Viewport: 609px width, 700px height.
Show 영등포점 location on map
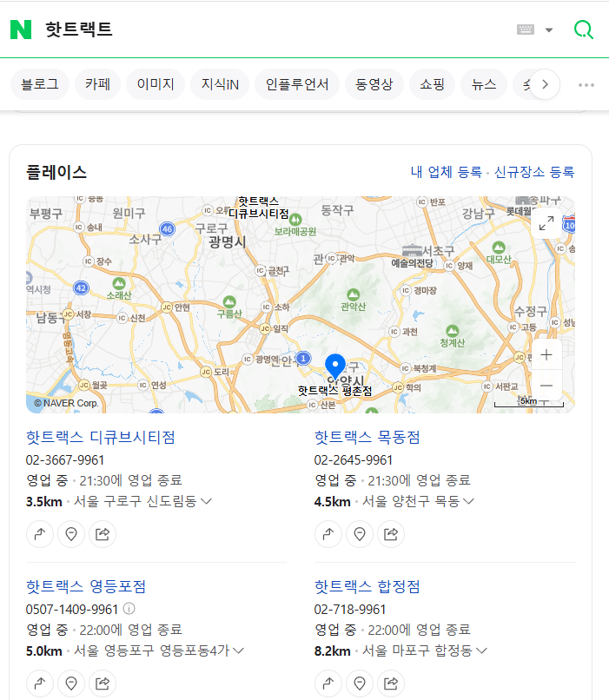pyautogui.click(x=71, y=683)
